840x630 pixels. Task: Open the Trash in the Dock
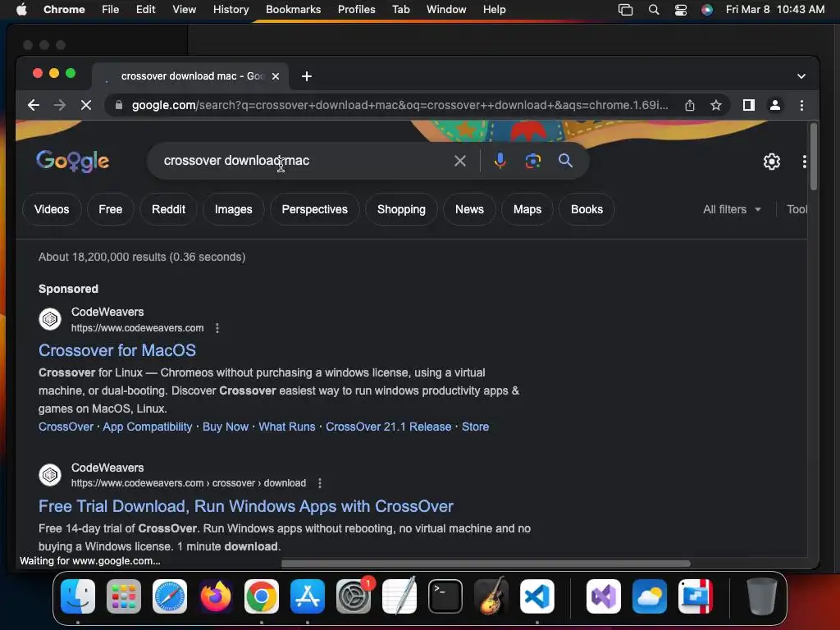click(761, 596)
